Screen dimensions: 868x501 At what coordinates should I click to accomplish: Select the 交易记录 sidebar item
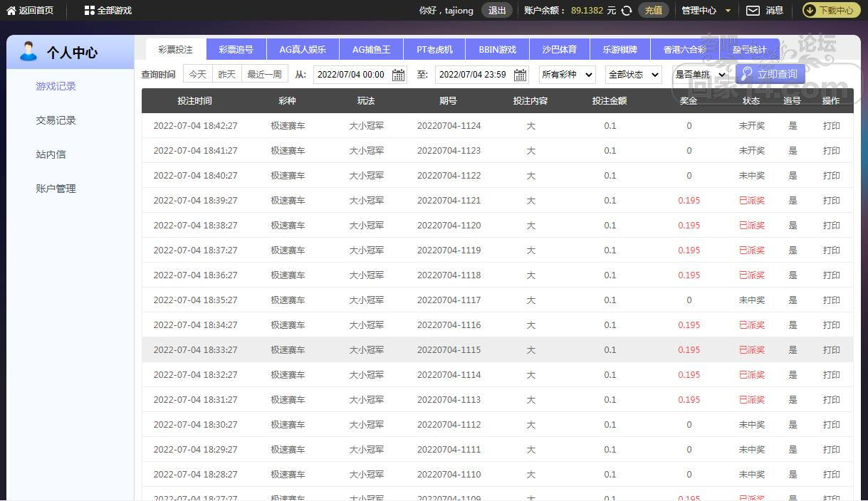click(56, 120)
